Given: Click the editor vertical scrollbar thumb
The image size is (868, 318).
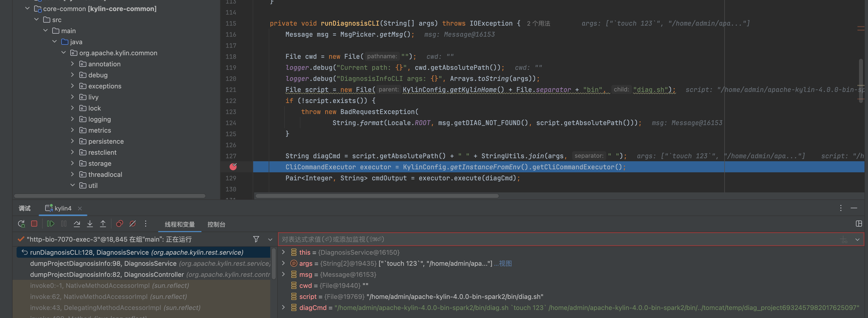Looking at the screenshot, I should 861,81.
